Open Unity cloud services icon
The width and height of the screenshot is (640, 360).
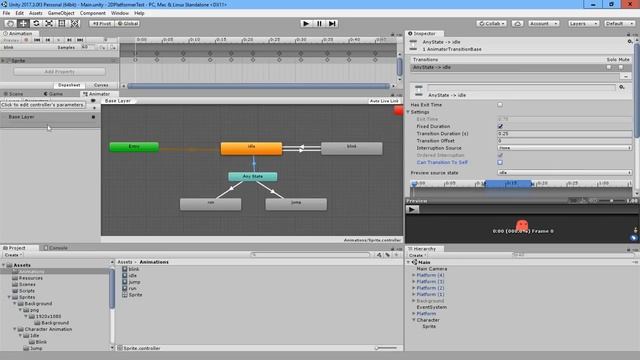518,24
